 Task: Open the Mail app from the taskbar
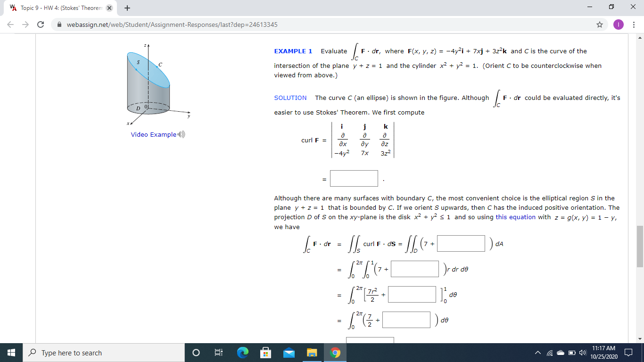point(288,353)
